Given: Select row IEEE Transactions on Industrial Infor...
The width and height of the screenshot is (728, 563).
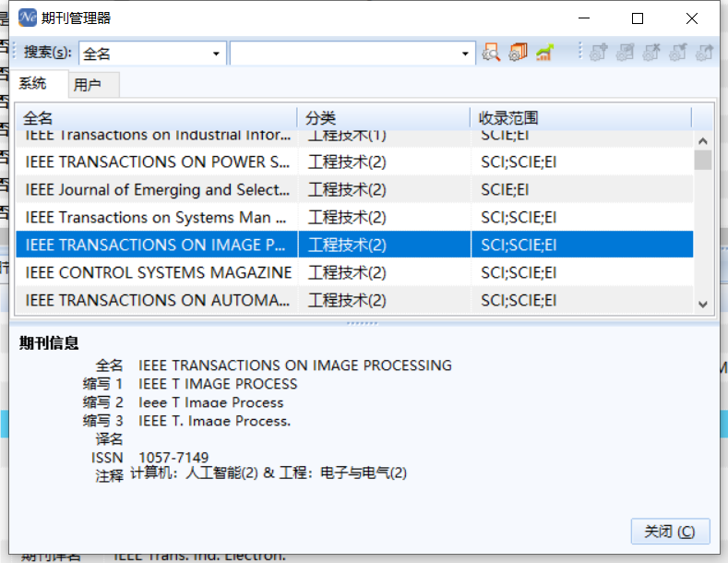Looking at the screenshot, I should [x=354, y=138].
